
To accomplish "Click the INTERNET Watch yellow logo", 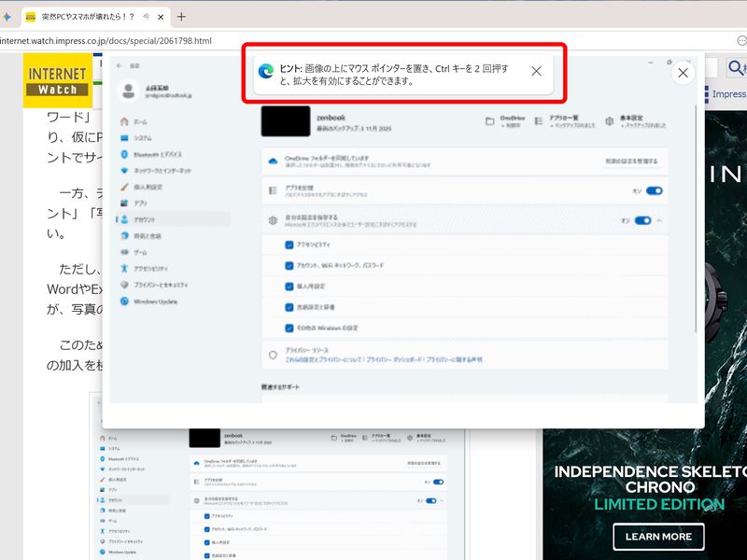I will [x=58, y=80].
